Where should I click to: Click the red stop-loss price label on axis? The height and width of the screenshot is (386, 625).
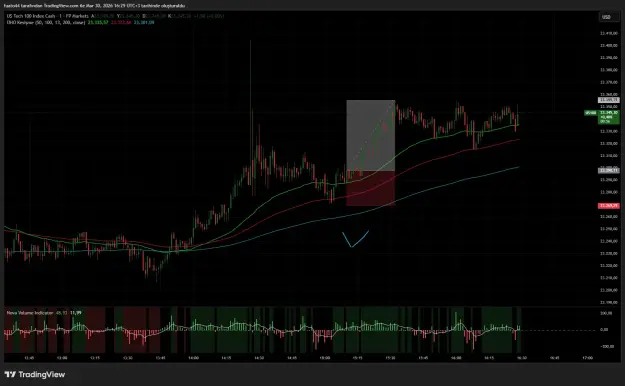click(x=609, y=206)
